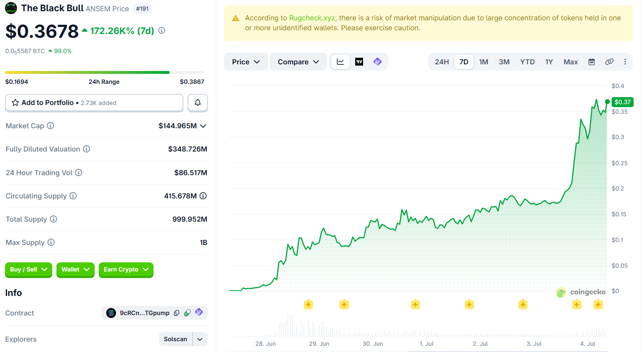Screen dimensions: 644x352
Task: Select the YTD chart range
Action: pos(527,62)
